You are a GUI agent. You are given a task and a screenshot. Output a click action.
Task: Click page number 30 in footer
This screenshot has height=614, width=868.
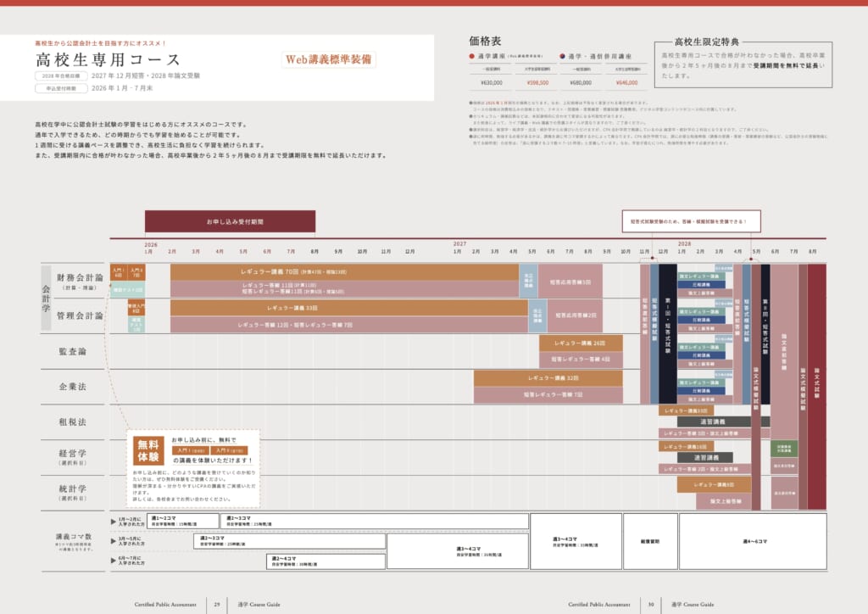651,604
